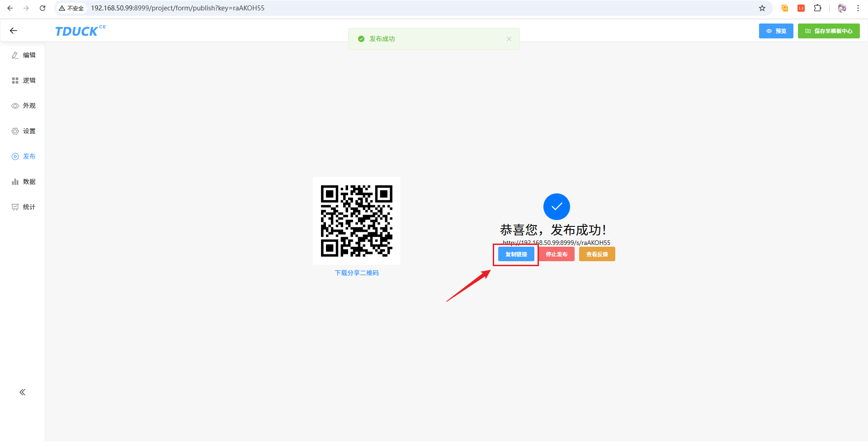Screen dimensions: 868x446
Task: Open the browser extensions puzzle icon
Action: click(817, 8)
